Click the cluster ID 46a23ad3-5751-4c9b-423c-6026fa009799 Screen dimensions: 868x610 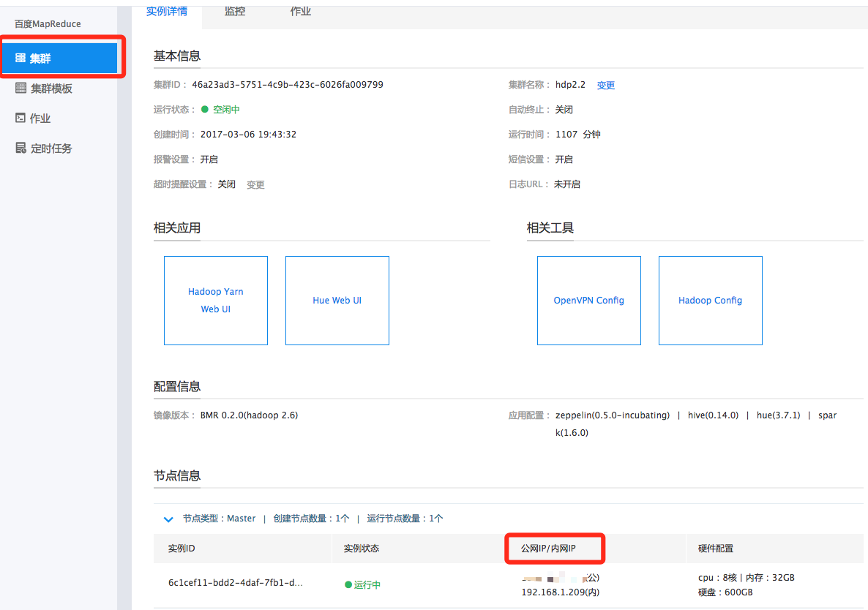288,85
